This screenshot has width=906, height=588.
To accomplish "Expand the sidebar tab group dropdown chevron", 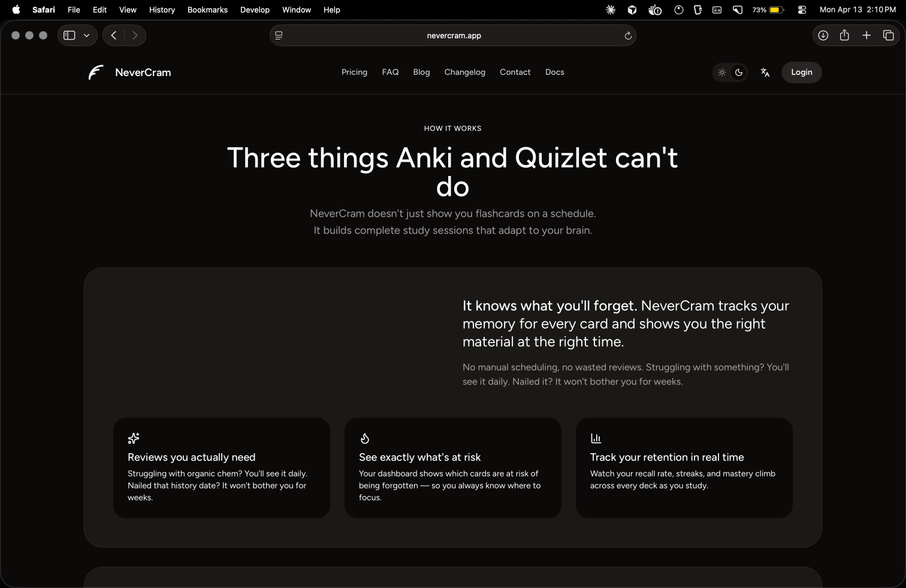I will coord(87,35).
